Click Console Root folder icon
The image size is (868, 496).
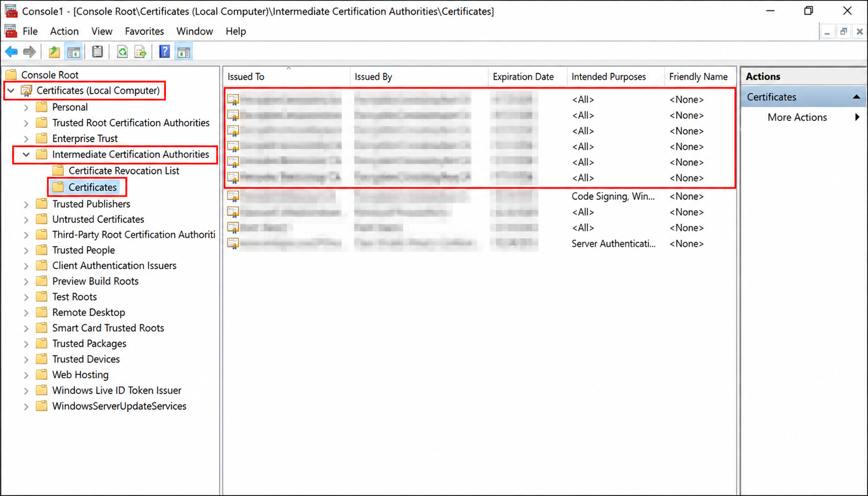[x=12, y=75]
